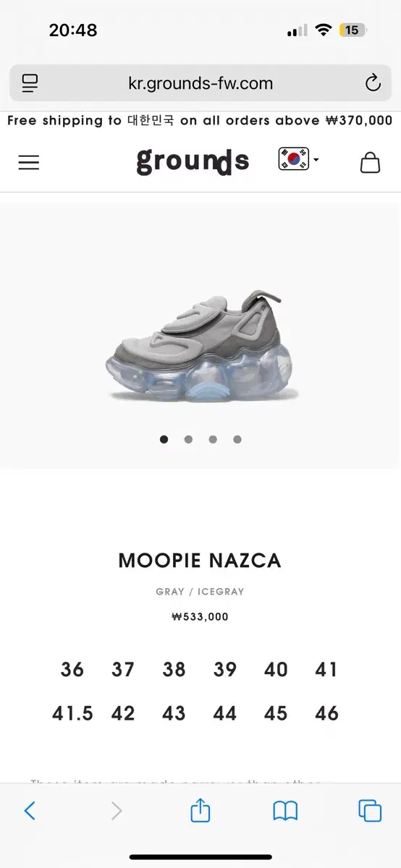Open the shopping bag cart

370,162
